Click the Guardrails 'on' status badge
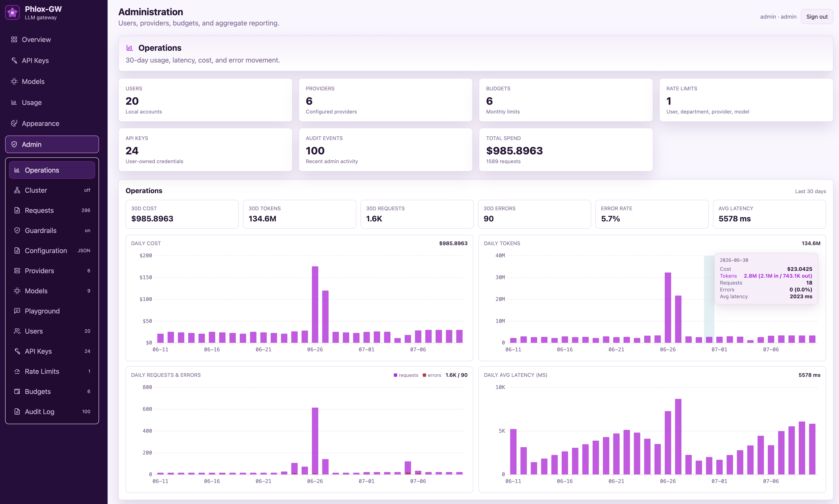The image size is (839, 504). 87,231
